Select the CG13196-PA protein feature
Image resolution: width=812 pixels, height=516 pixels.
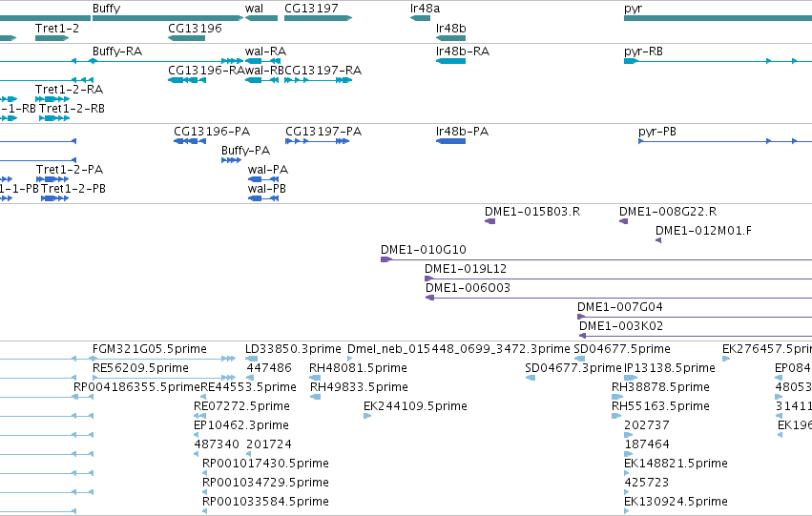point(190,141)
